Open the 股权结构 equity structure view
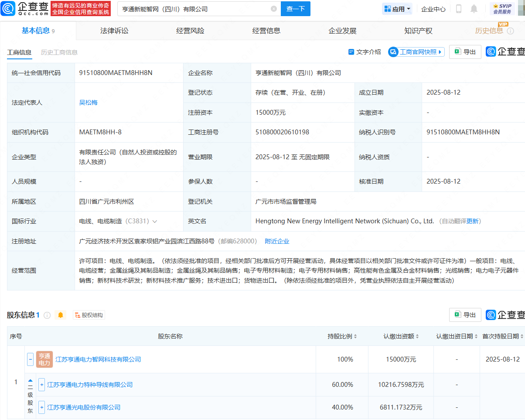 point(89,315)
